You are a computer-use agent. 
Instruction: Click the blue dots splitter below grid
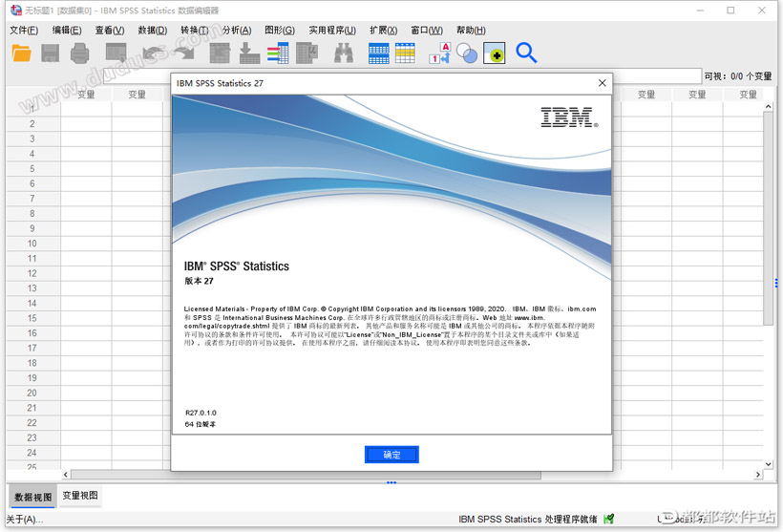(391, 482)
